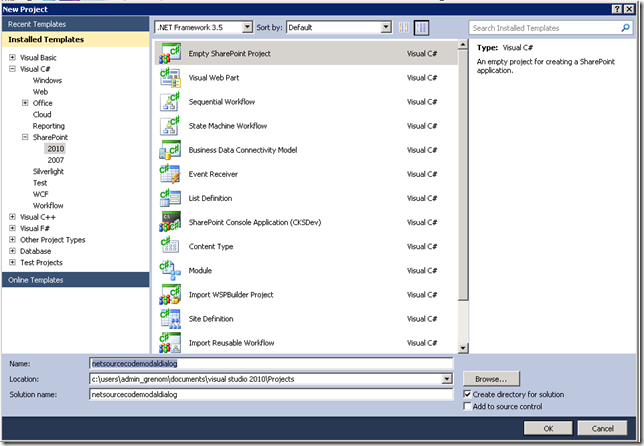Enable Add to source control checkbox
The height and width of the screenshot is (446, 644).
click(467, 406)
